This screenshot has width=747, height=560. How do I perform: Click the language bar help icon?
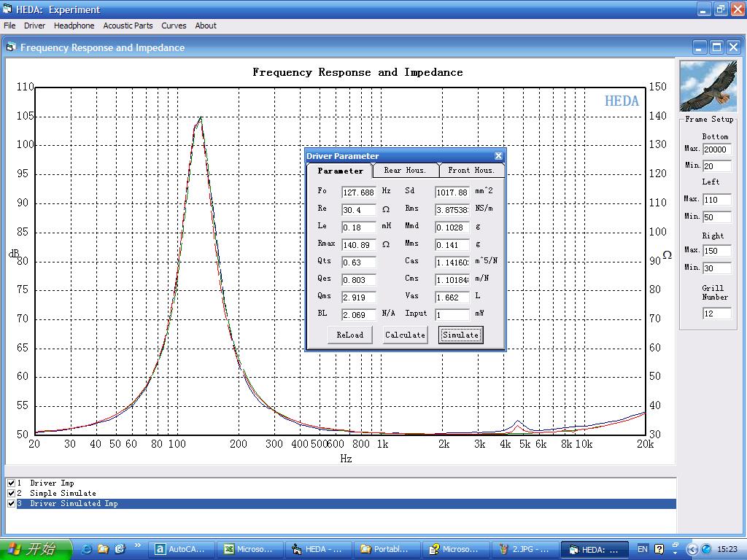click(659, 549)
